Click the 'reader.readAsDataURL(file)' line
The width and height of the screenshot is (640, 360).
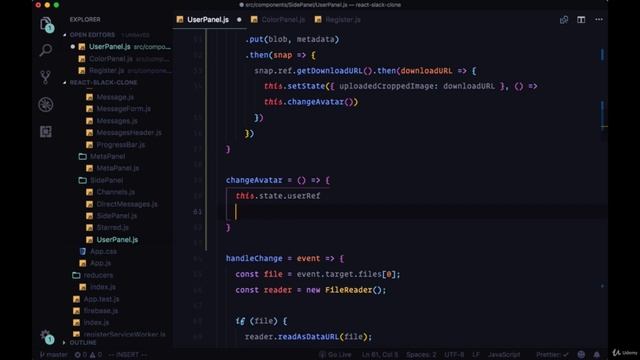pyautogui.click(x=308, y=337)
